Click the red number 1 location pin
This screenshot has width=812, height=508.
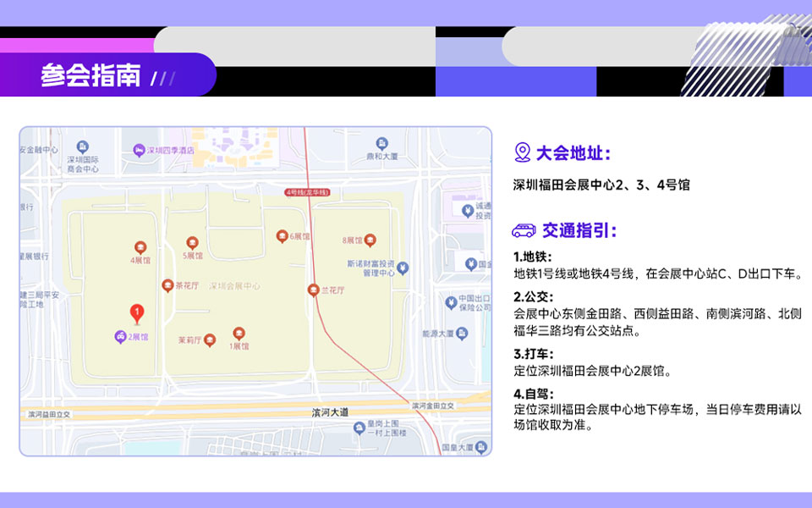click(x=136, y=313)
